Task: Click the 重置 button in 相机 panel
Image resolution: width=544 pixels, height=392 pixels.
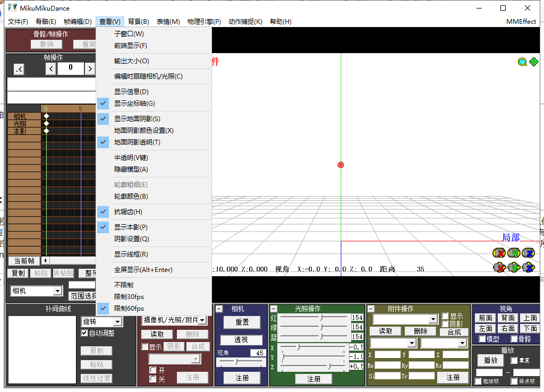Action: [x=242, y=322]
